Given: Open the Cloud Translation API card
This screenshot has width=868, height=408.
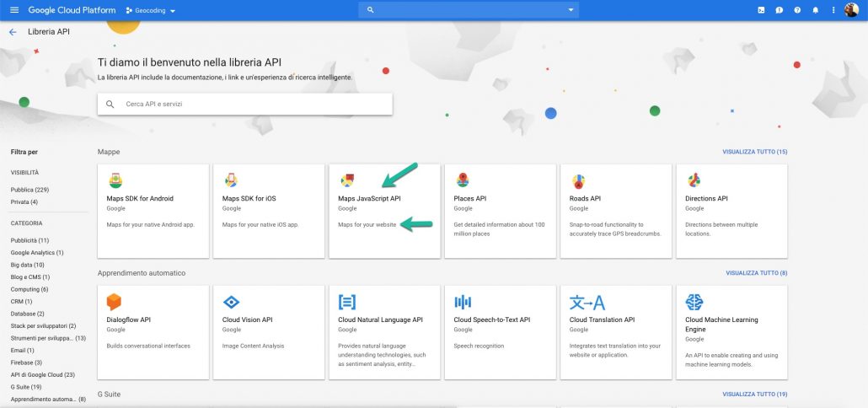Looking at the screenshot, I should [615, 332].
